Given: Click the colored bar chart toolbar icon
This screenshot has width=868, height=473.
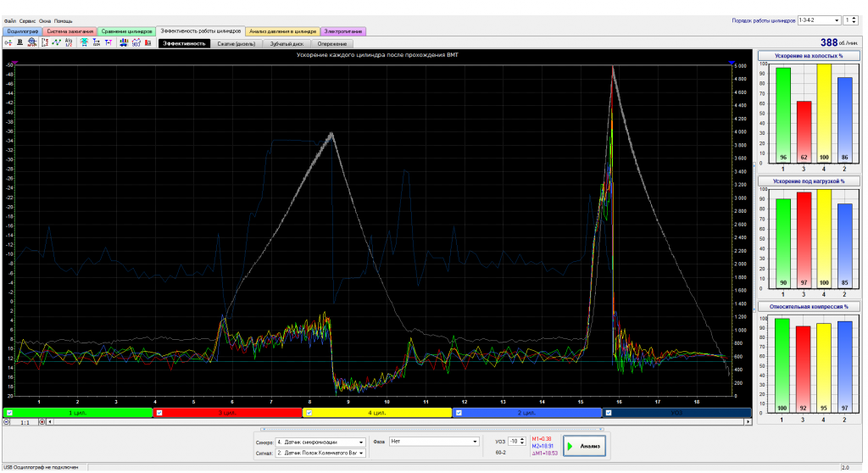Looking at the screenshot, I should tap(124, 42).
